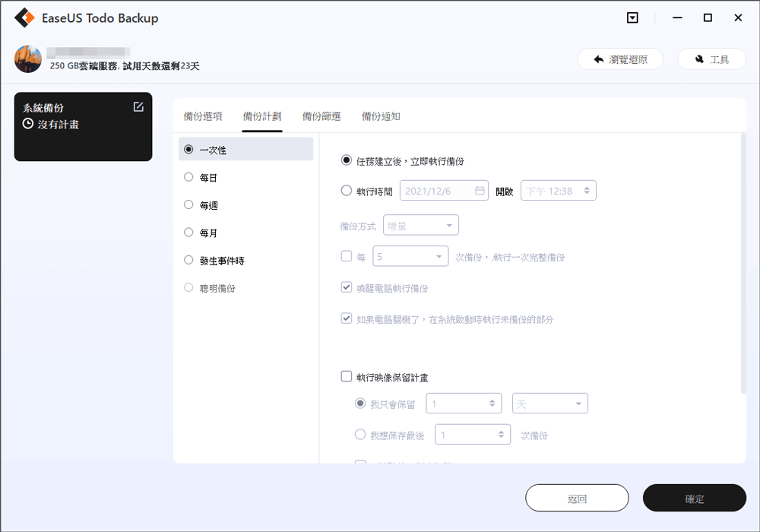Viewport: 760px width, 532px height.
Task: Open the calendar icon in the date field
Action: click(x=479, y=190)
